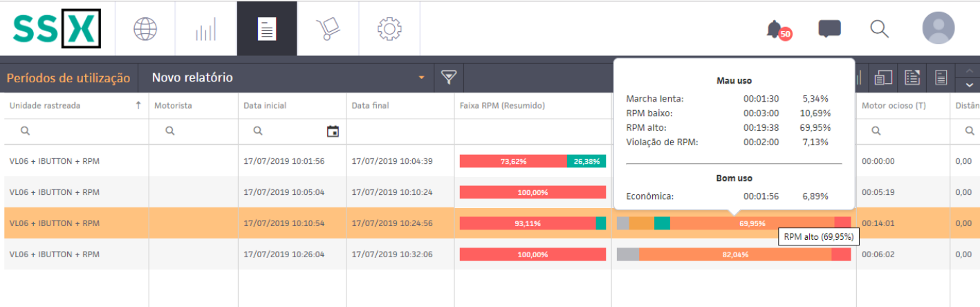The image size is (980, 307).
Task: Click the SSX logo
Action: click(57, 28)
